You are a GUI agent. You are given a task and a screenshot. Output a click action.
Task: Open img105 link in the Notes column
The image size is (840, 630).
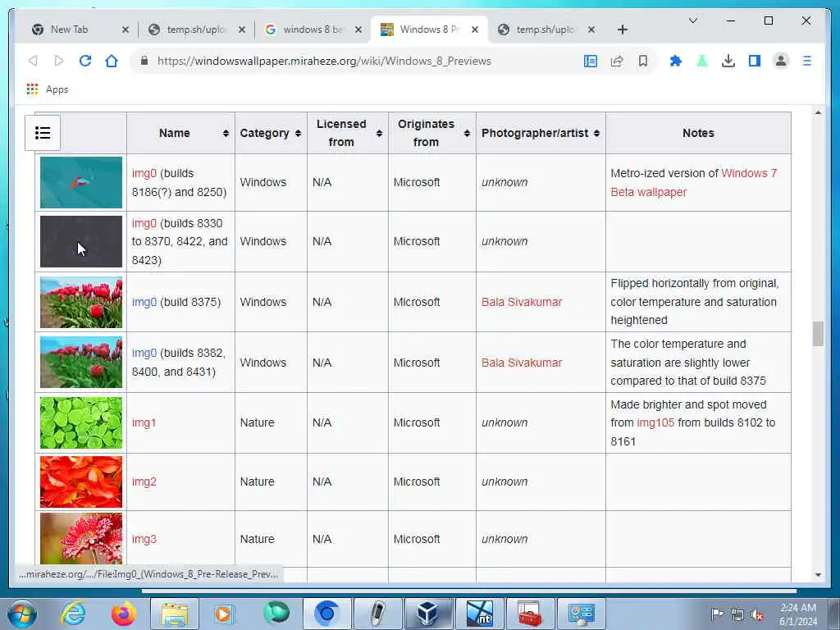click(x=655, y=422)
